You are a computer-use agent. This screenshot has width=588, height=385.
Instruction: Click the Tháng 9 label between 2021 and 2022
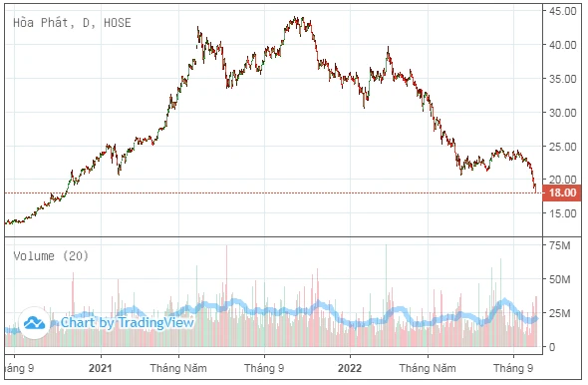(264, 368)
